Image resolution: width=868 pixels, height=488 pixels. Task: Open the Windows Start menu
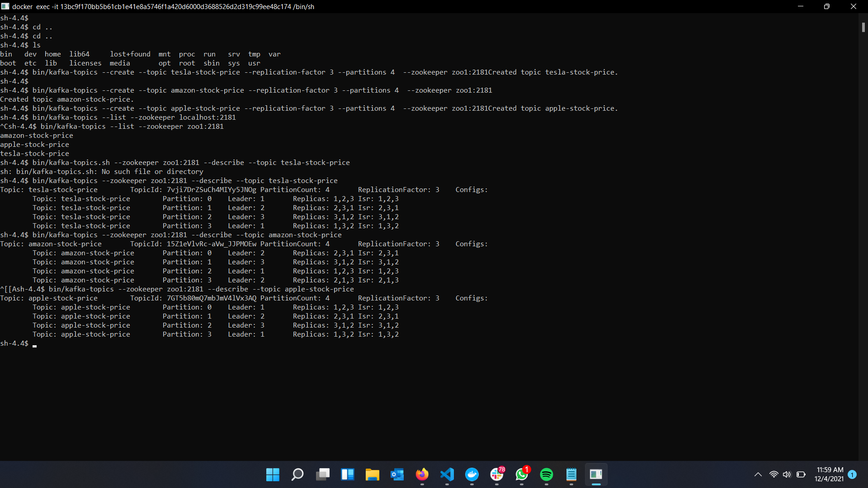click(x=273, y=474)
